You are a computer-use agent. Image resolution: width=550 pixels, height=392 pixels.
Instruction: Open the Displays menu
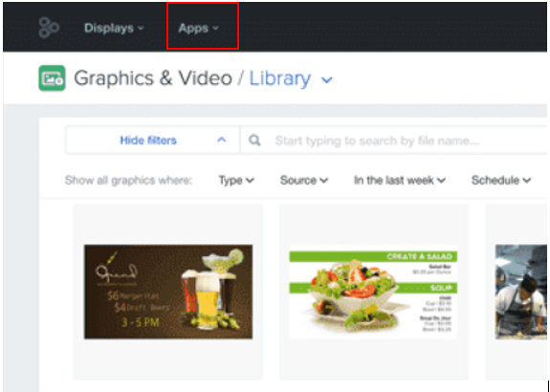[x=114, y=28]
